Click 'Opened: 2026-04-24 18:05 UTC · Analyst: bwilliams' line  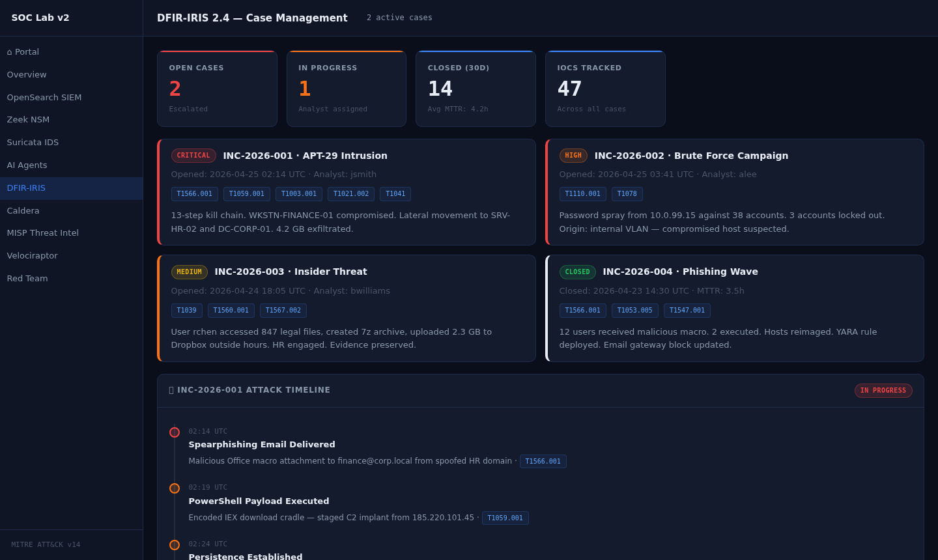pos(281,291)
